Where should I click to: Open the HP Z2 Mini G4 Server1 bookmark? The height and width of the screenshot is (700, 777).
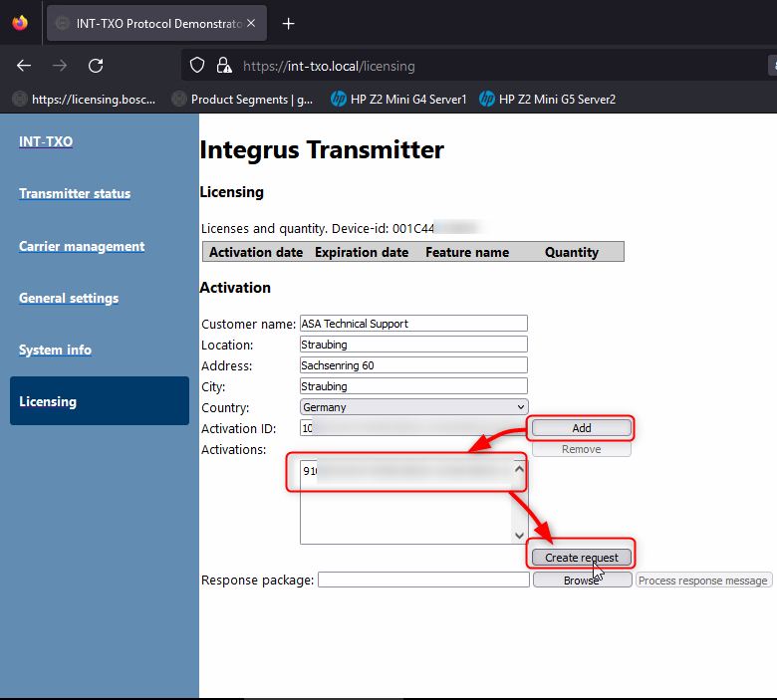tap(395, 99)
